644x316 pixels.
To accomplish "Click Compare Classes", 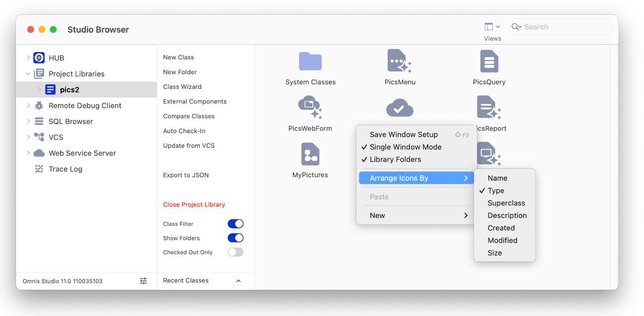I will point(189,116).
